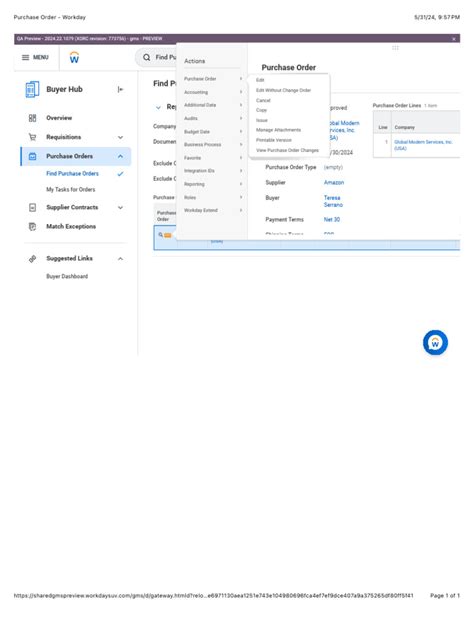Screen dimensions: 474x632
Task: Click the Line column header
Action: tap(383, 127)
